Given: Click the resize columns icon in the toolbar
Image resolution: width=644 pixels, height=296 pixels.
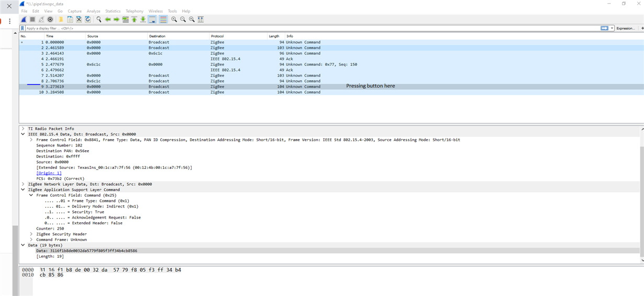Looking at the screenshot, I should tap(201, 19).
